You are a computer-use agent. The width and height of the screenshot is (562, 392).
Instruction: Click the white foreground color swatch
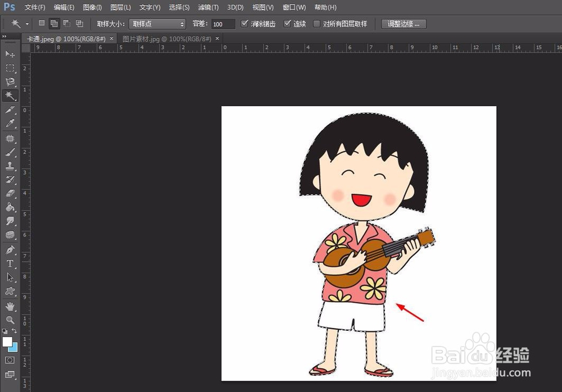point(6,341)
